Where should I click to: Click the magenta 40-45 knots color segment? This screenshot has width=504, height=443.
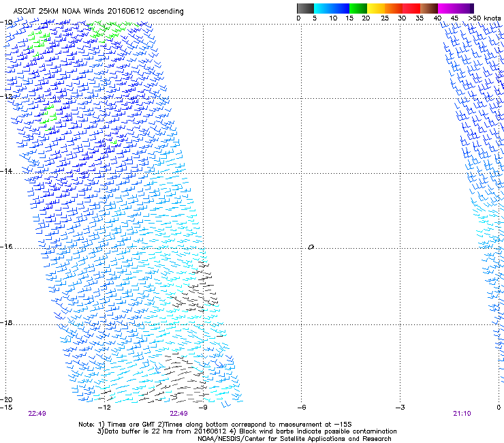tap(447, 8)
